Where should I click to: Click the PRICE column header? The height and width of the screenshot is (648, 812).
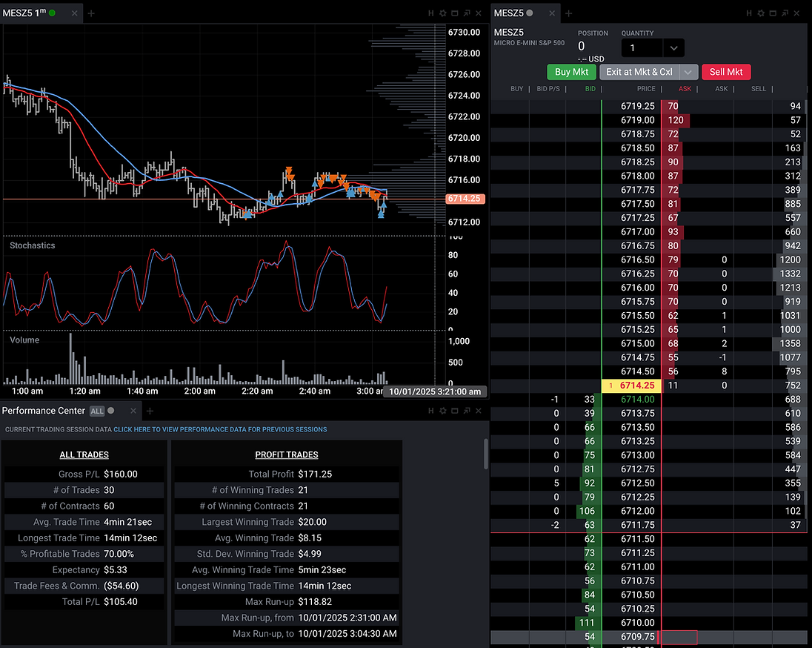(646, 89)
